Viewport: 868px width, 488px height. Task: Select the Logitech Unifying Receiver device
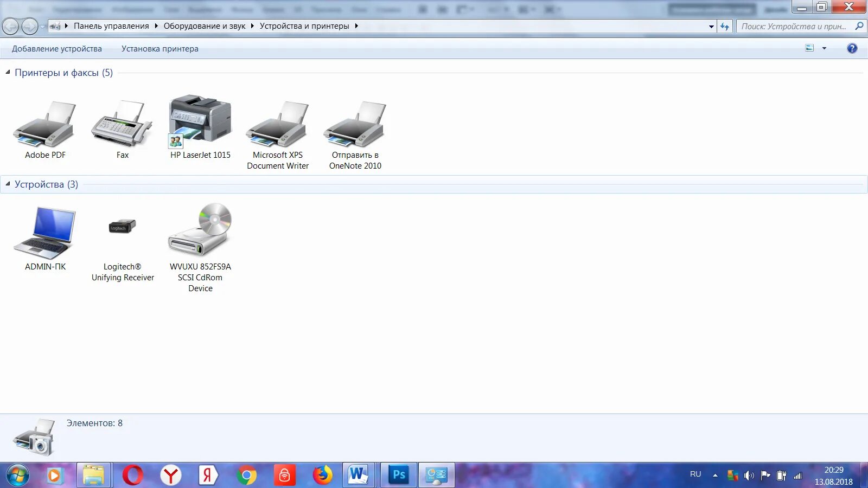122,226
